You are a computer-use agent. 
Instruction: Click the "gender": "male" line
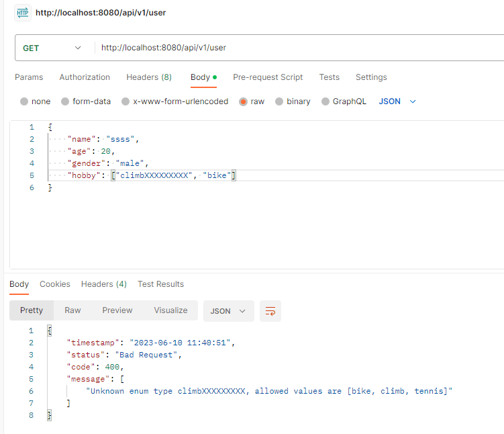point(107,163)
